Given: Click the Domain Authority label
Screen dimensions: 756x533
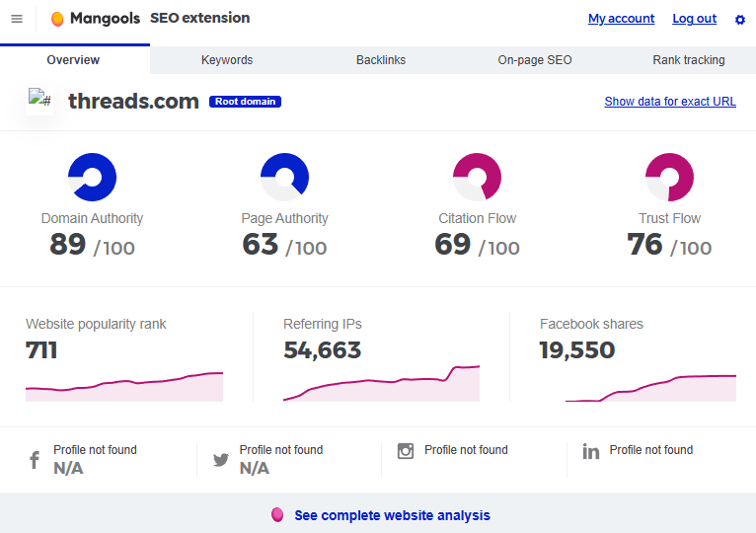Looking at the screenshot, I should (92, 218).
